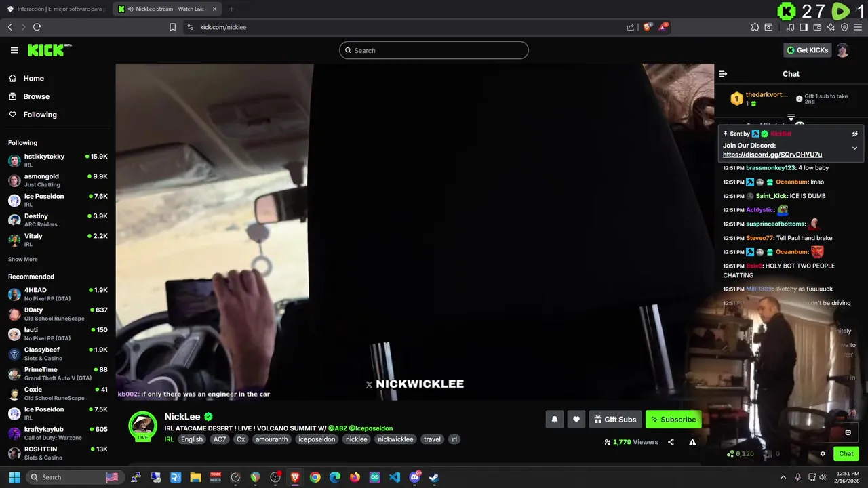The height and width of the screenshot is (488, 868).
Task: Open the Windows Start menu
Action: (14, 477)
